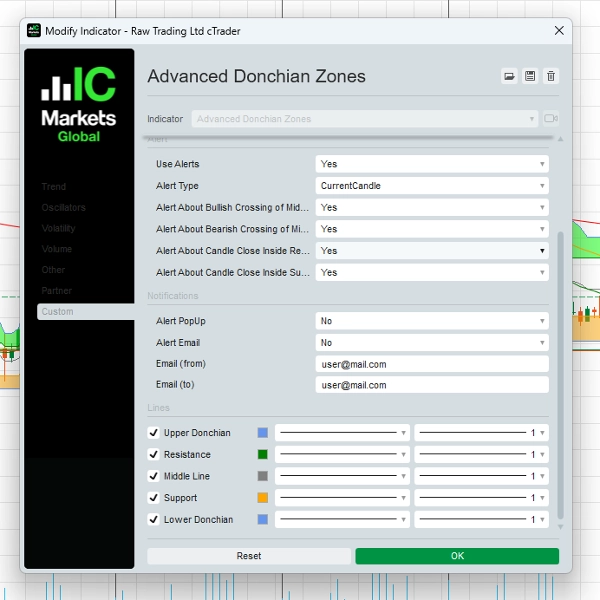This screenshot has width=600, height=600.
Task: Disable the Lower Donchian line checkbox
Action: [154, 519]
